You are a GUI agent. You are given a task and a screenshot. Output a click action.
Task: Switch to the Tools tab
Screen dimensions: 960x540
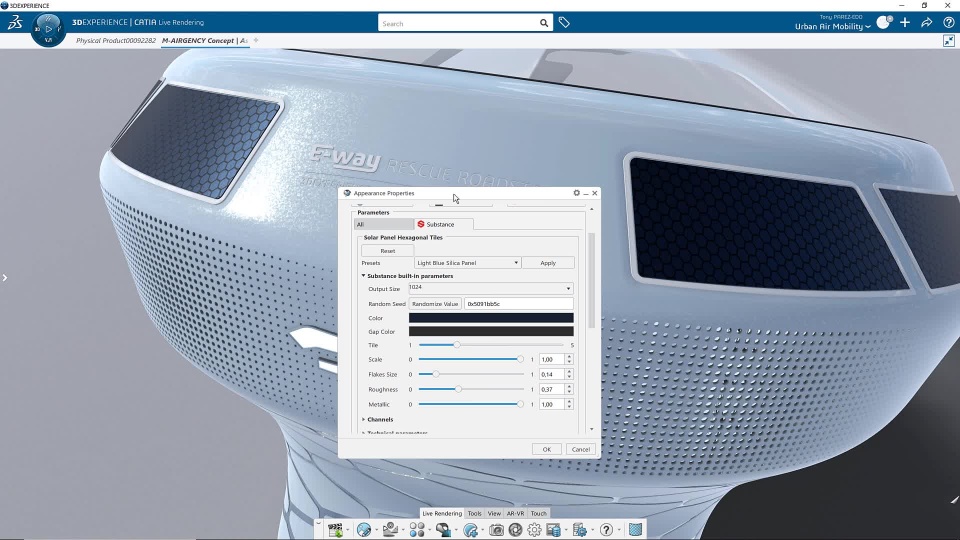[474, 514]
